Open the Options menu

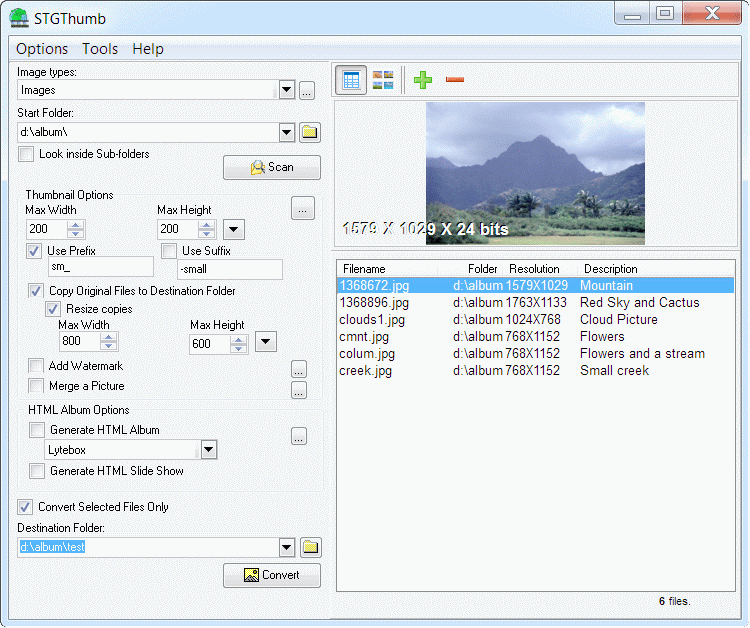42,49
